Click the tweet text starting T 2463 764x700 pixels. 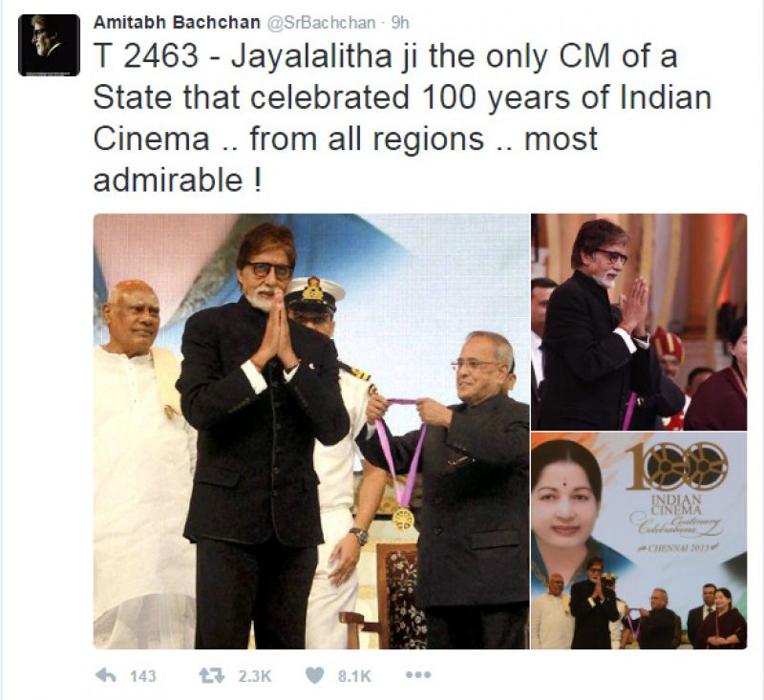coord(402,117)
